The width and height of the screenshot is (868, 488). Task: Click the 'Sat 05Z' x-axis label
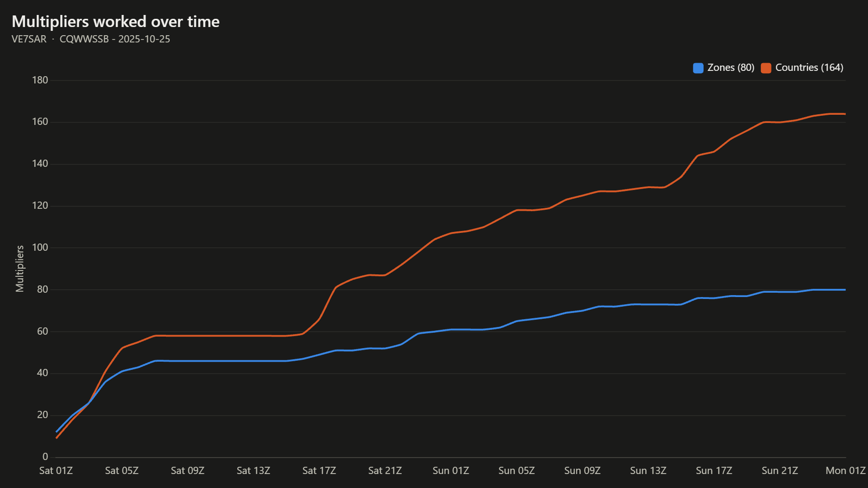coord(122,471)
